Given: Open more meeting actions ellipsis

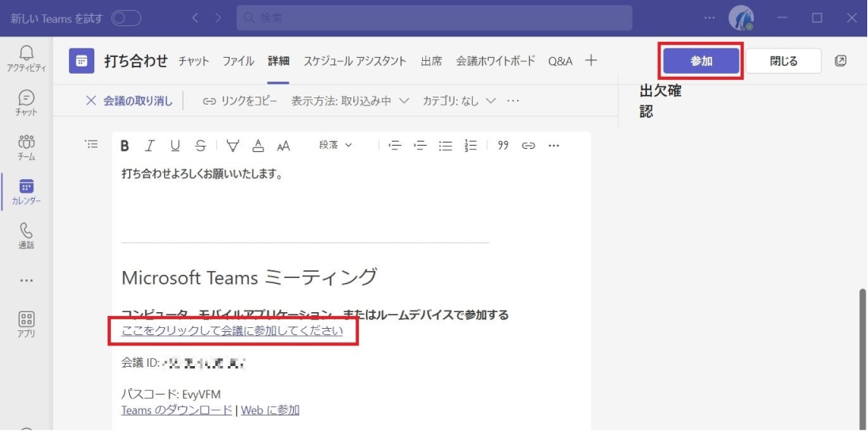Looking at the screenshot, I should coord(513,101).
